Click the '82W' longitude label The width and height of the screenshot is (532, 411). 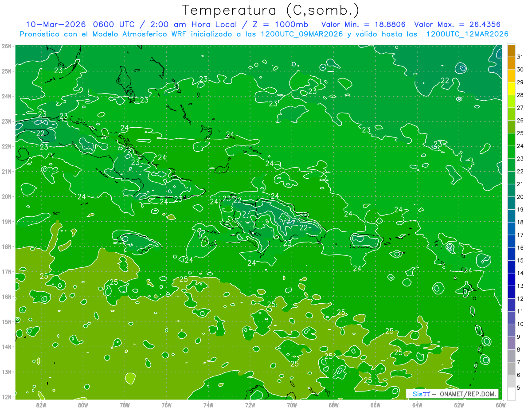click(x=41, y=405)
